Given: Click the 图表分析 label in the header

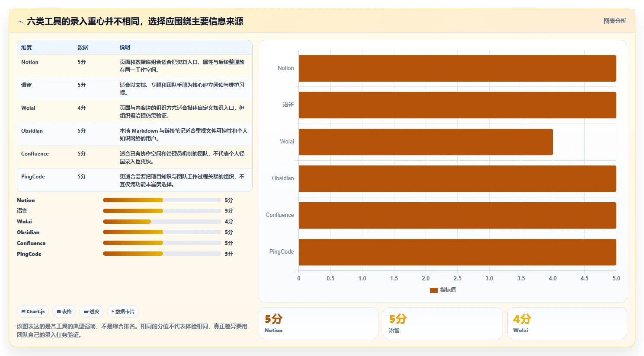Looking at the screenshot, I should pyautogui.click(x=615, y=21).
